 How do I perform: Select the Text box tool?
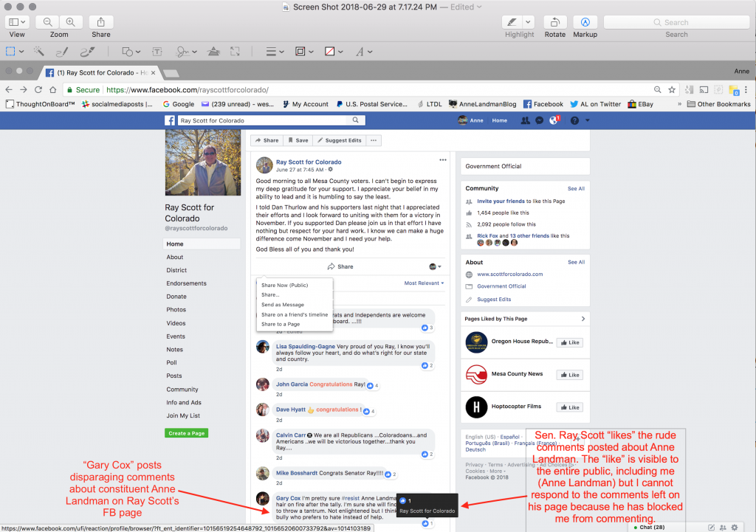pyautogui.click(x=157, y=52)
